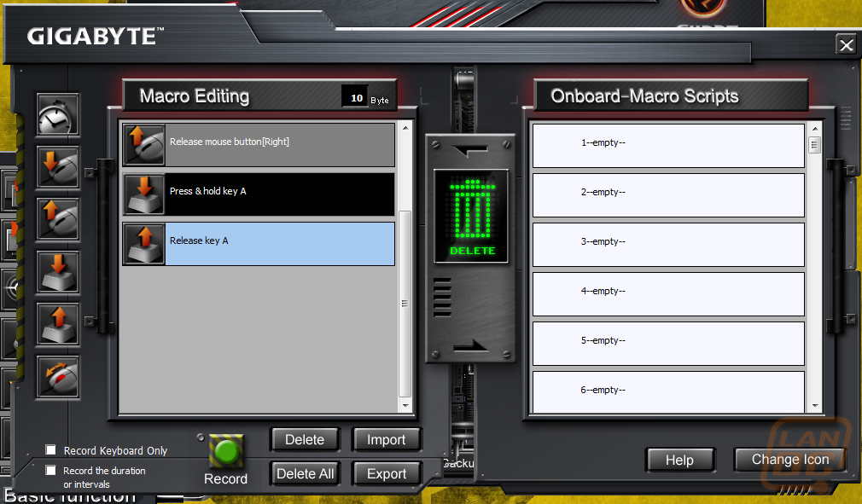
Task: Select the key press icon in the sidebar
Action: tap(57, 273)
